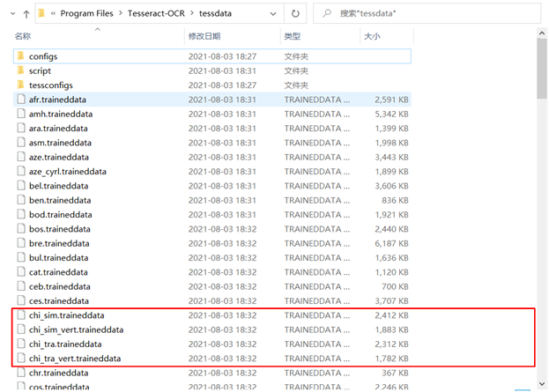This screenshot has width=549, height=392.
Task: Sort by the 名称 column header
Action: tap(23, 36)
